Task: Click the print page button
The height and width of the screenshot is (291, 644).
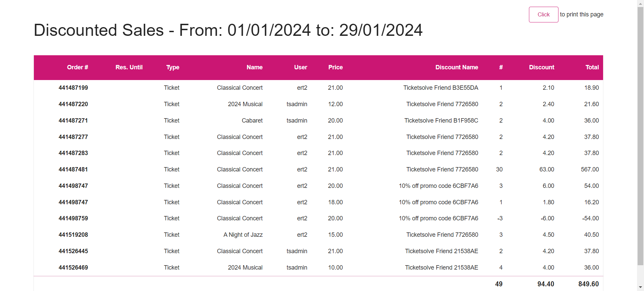Action: pyautogui.click(x=543, y=14)
